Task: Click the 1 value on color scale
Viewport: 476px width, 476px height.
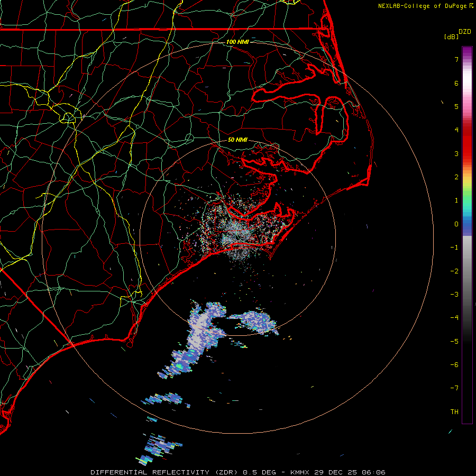Action: [x=456, y=200]
